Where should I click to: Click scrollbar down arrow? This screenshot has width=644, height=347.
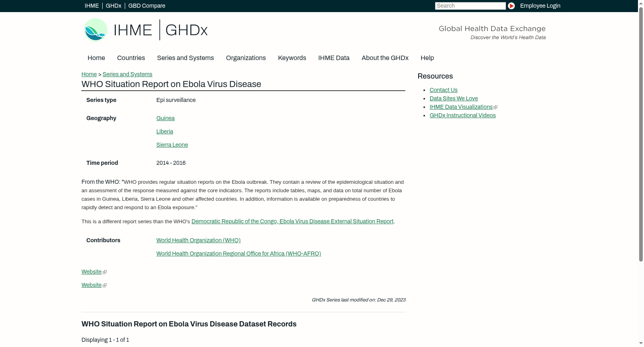[x=641, y=343]
